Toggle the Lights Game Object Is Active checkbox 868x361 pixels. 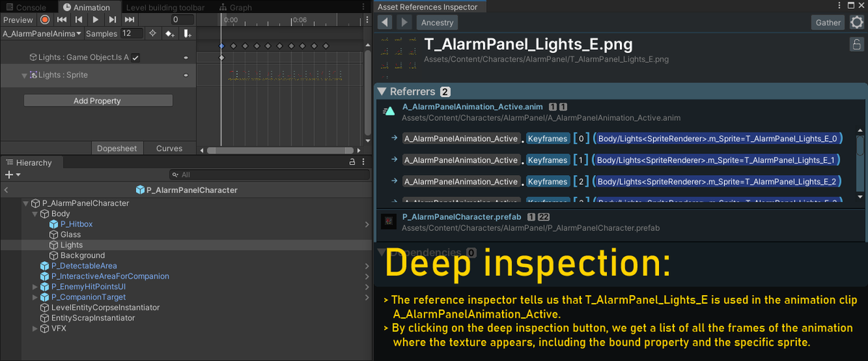135,57
